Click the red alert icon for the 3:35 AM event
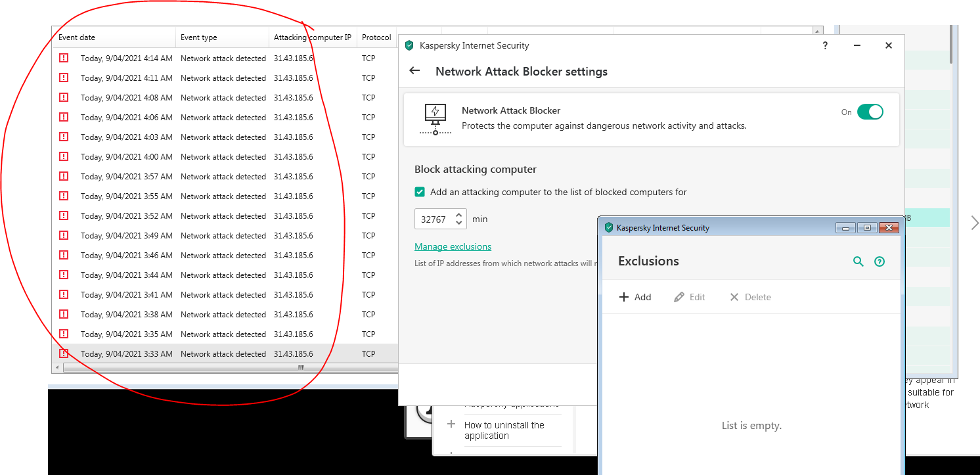 [64, 334]
